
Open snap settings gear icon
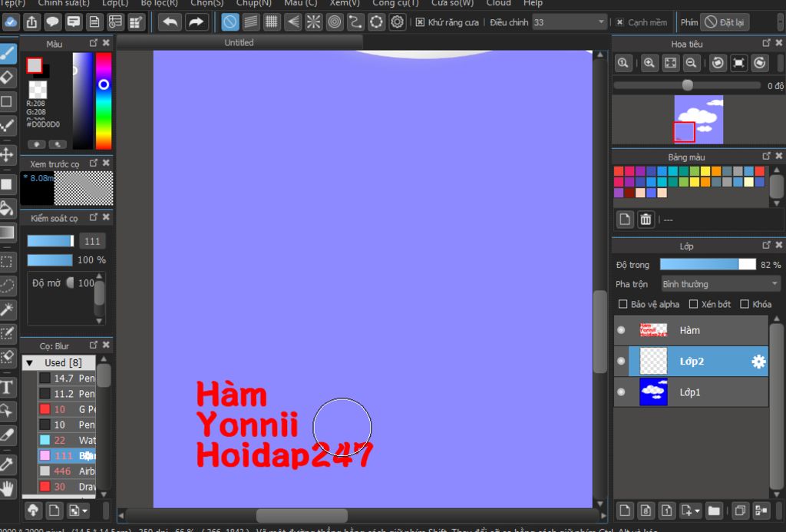click(x=397, y=22)
